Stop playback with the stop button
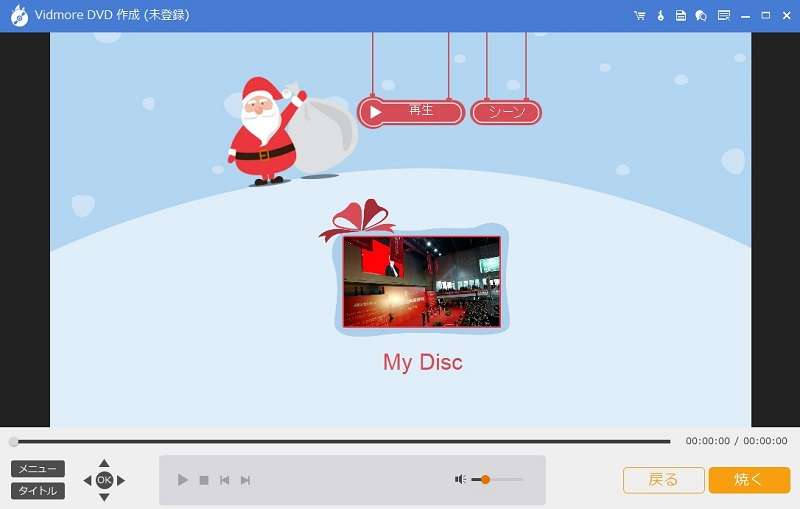 pyautogui.click(x=204, y=480)
